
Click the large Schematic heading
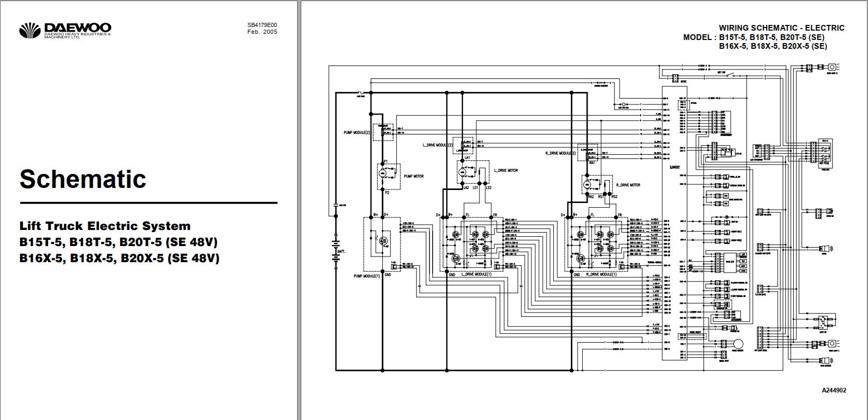pyautogui.click(x=83, y=179)
